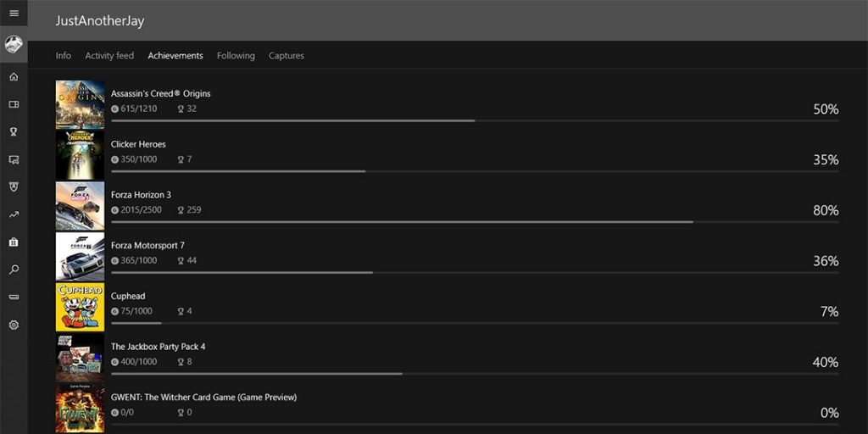Click Assassin's Creed Origins progress bar
This screenshot has height=434, width=868.
point(475,120)
